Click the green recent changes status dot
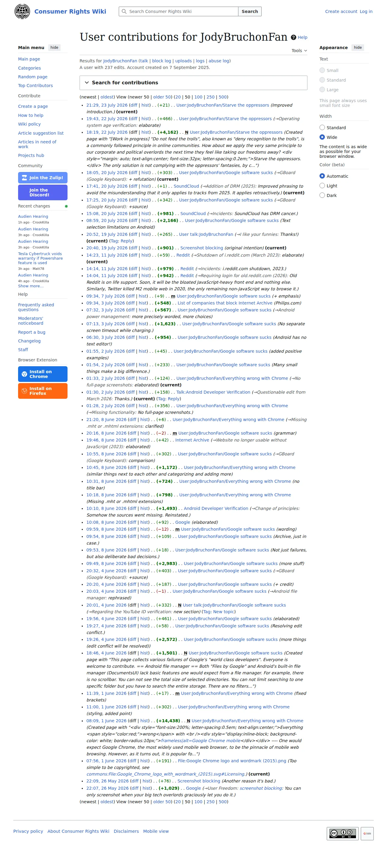Screen dimensions: 387x868 coord(66,206)
